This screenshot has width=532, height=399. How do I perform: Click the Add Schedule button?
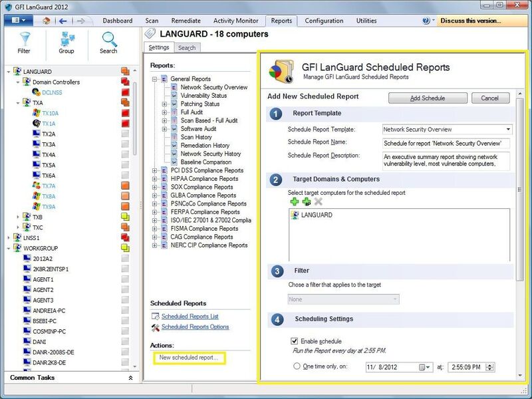click(x=428, y=98)
